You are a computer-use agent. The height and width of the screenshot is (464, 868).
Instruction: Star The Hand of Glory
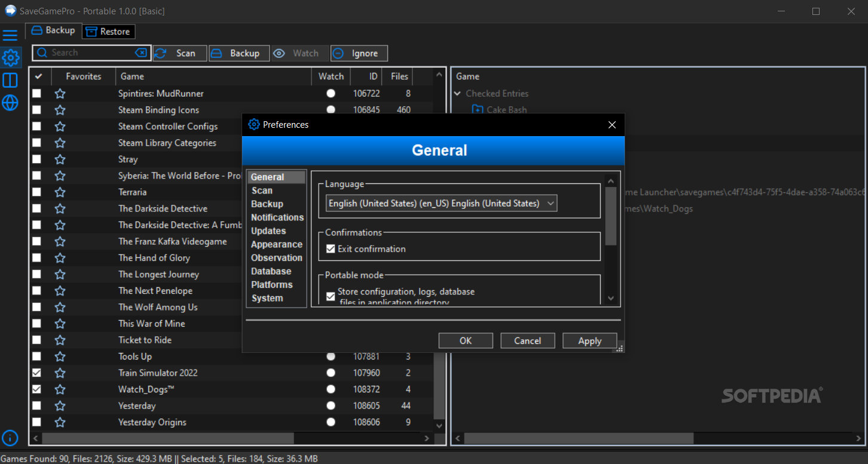coord(60,258)
